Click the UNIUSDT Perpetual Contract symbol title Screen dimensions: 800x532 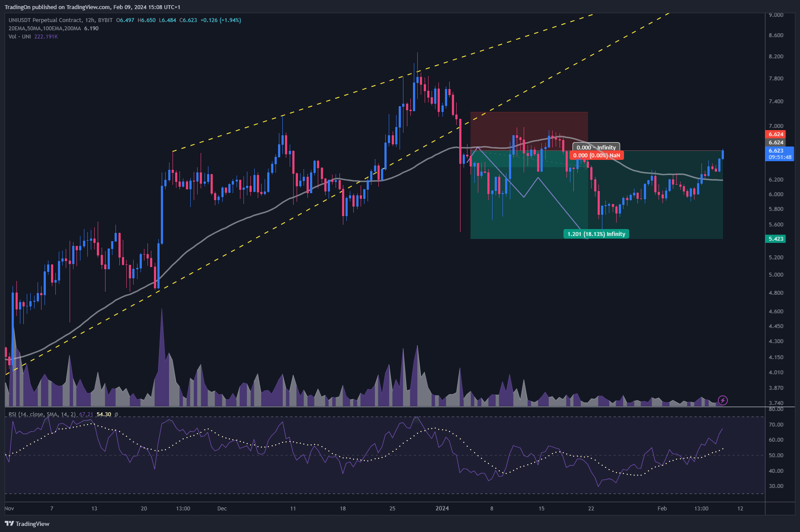click(x=45, y=20)
